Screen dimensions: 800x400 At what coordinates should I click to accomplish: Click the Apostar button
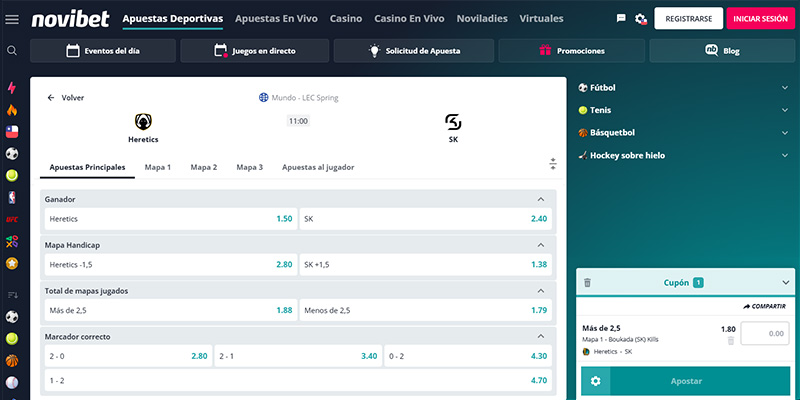pyautogui.click(x=686, y=381)
